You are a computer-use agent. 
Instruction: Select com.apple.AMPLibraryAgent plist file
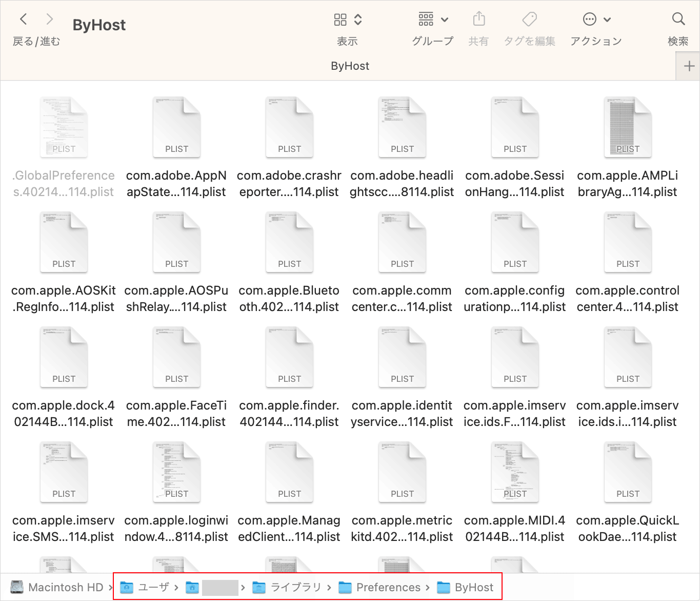coord(628,128)
